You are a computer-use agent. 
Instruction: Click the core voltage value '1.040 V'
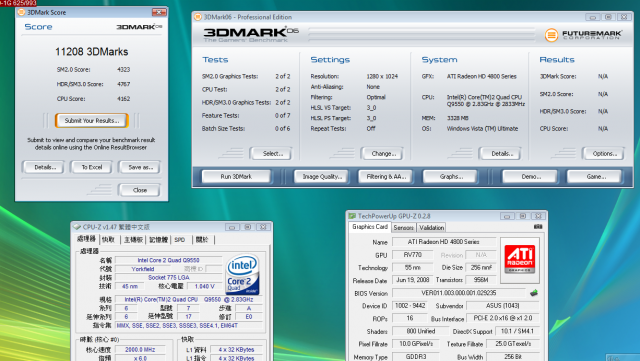pos(204,286)
